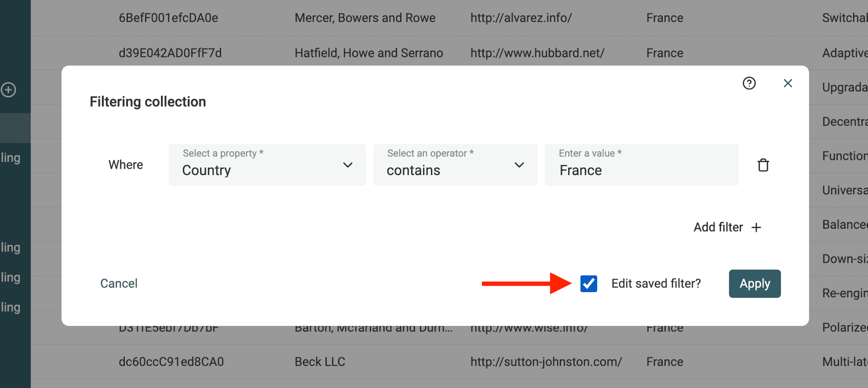This screenshot has height=388, width=868.
Task: Open the http://www.hubbard.net/ link
Action: (x=537, y=53)
